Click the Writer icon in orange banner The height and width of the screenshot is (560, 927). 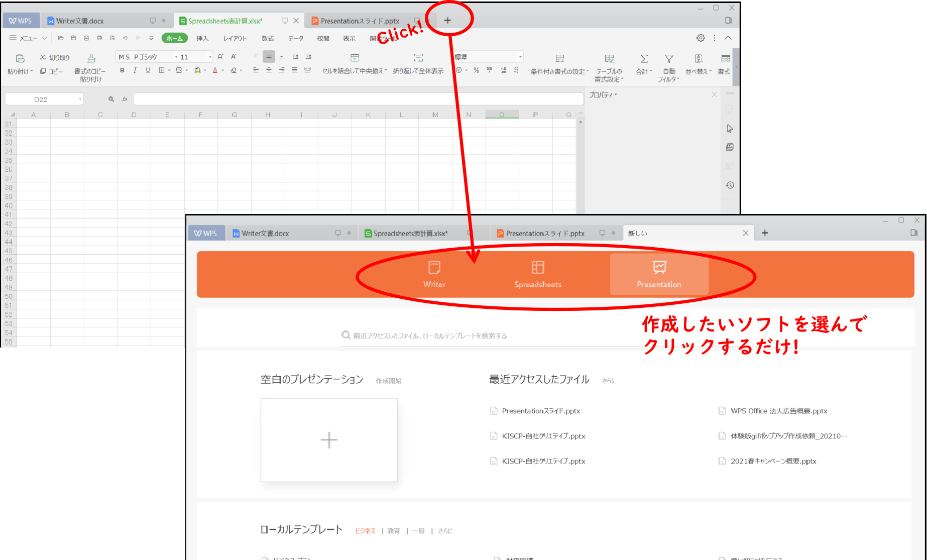click(434, 267)
